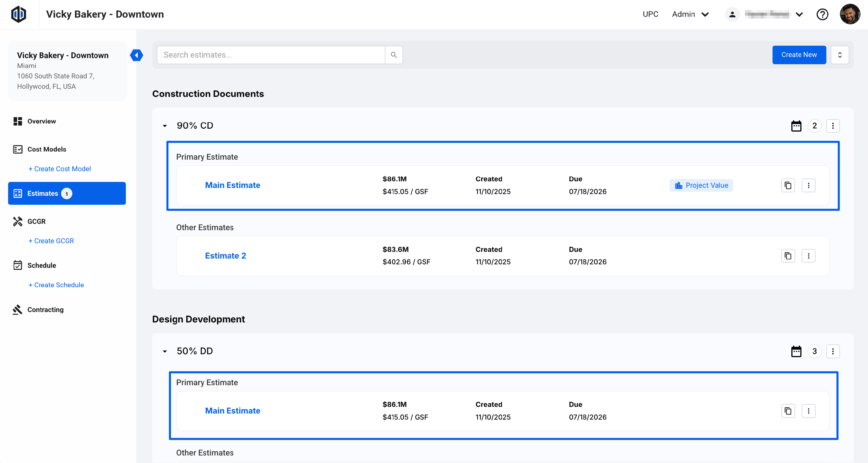Viewport: 868px width, 463px height.
Task: Open calendar icon for 50% DD
Action: pyautogui.click(x=796, y=352)
